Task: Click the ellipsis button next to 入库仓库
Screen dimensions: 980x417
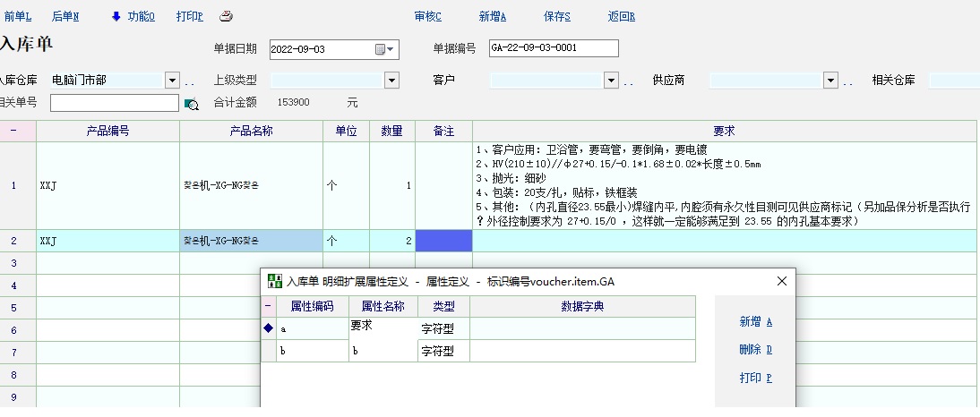Action: 190,81
